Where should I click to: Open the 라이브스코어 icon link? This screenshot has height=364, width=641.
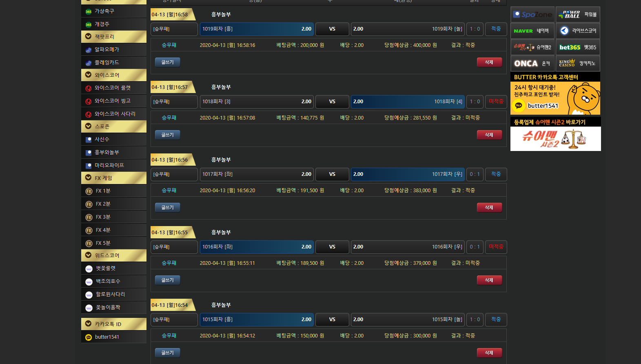coord(577,31)
